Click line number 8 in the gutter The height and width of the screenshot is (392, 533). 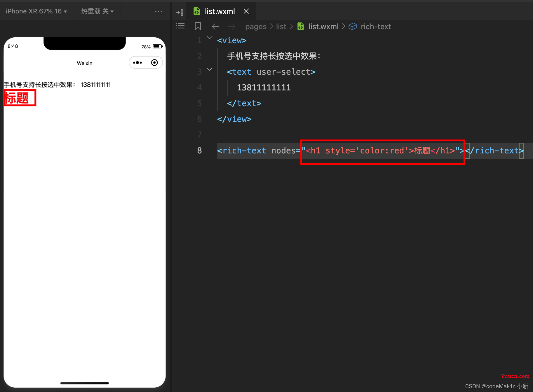199,150
